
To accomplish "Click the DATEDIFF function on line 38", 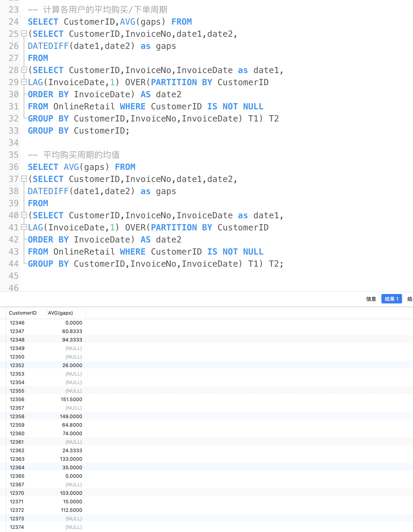I will [48, 191].
